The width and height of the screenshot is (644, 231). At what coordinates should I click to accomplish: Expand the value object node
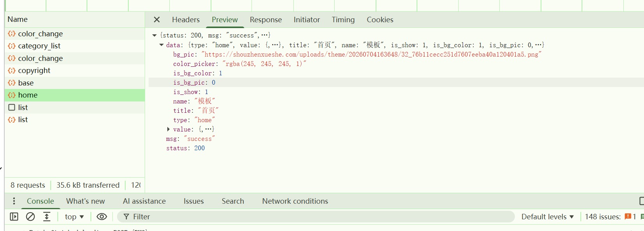[169, 129]
